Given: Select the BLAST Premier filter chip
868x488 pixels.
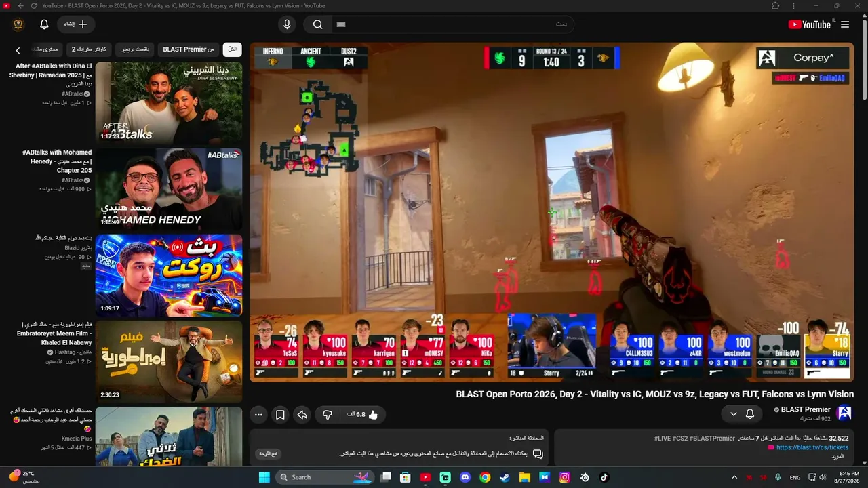Looking at the screenshot, I should [x=189, y=49].
